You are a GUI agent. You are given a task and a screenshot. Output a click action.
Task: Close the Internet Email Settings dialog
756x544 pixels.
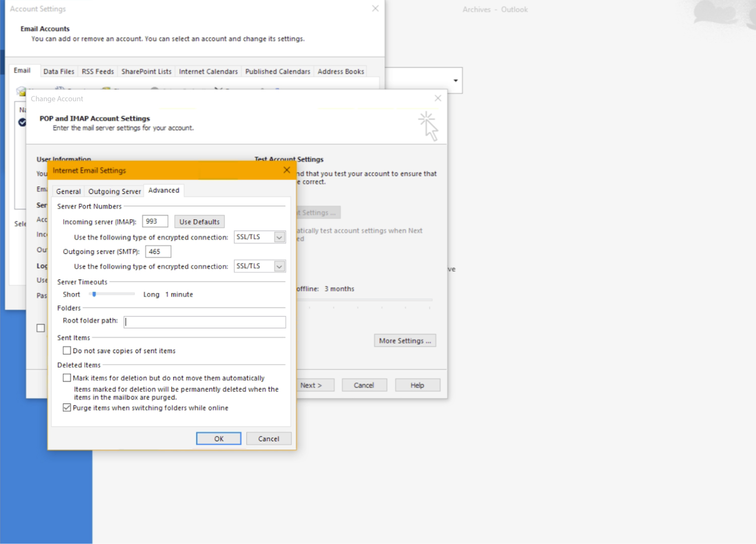pyautogui.click(x=286, y=170)
